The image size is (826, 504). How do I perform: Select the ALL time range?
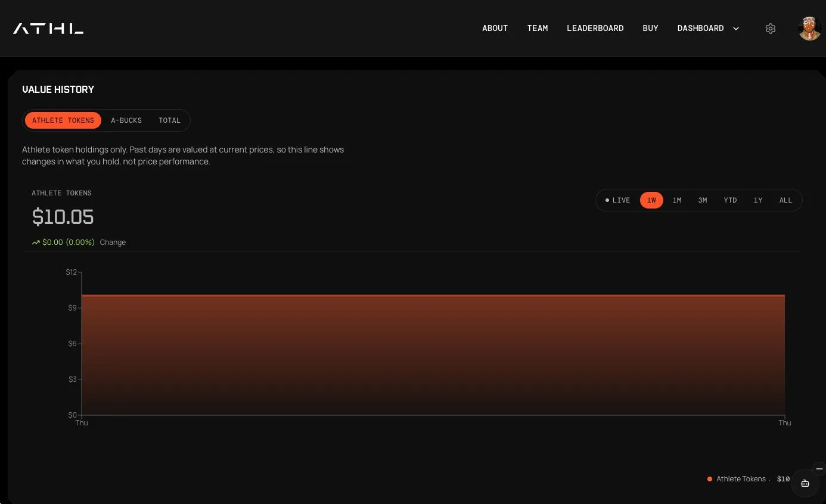point(786,200)
